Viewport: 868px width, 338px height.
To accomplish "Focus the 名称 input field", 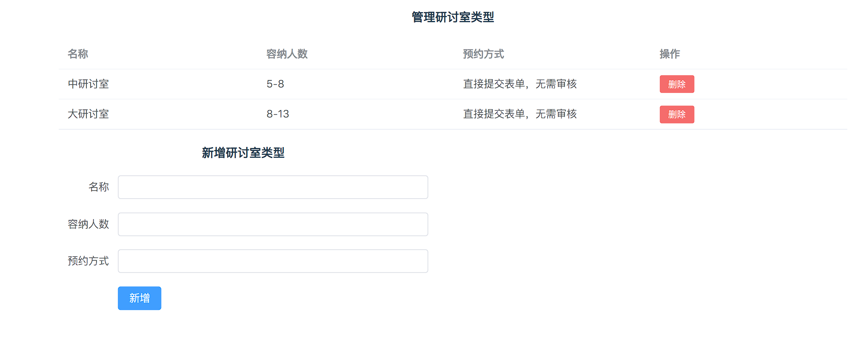I will (x=273, y=187).
